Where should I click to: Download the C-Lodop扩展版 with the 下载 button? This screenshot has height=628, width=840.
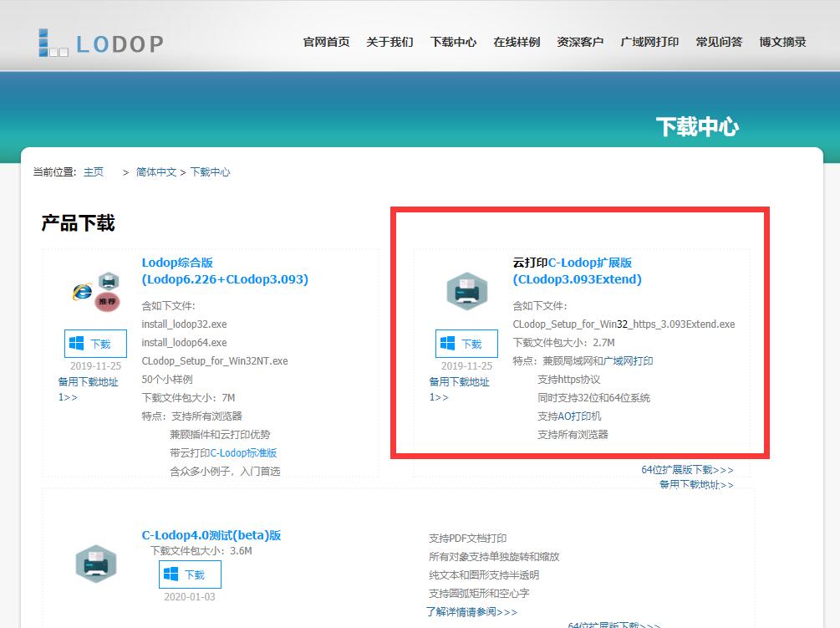point(466,344)
